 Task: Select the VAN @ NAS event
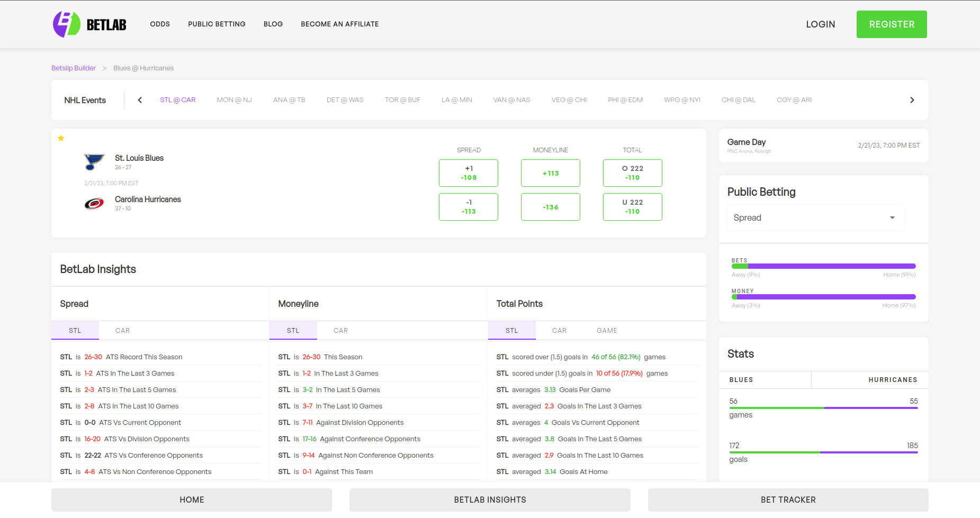tap(511, 100)
